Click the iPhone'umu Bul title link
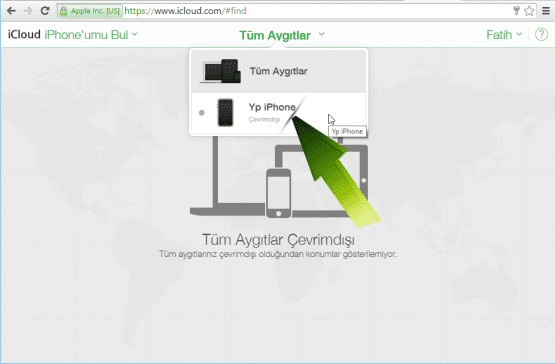The width and height of the screenshot is (555, 364). (x=86, y=35)
